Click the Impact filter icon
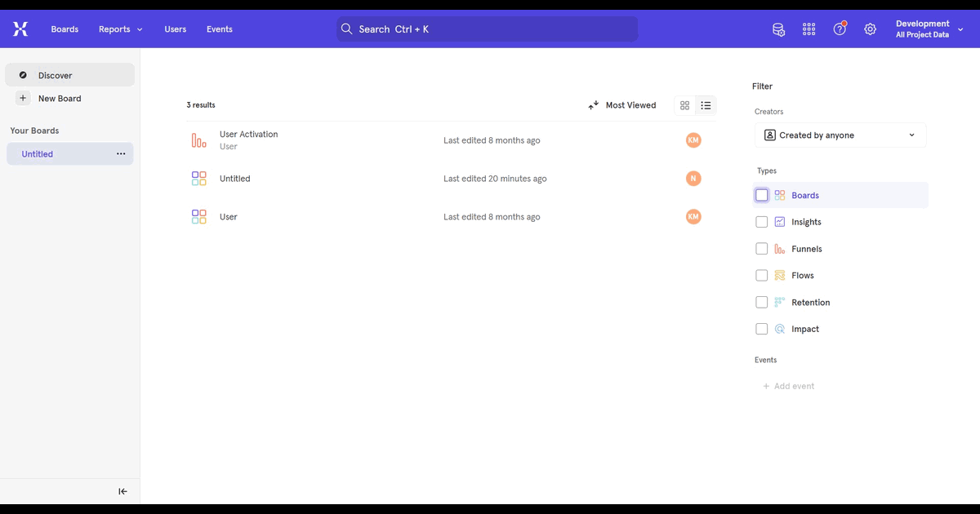The height and width of the screenshot is (514, 980). tap(780, 330)
